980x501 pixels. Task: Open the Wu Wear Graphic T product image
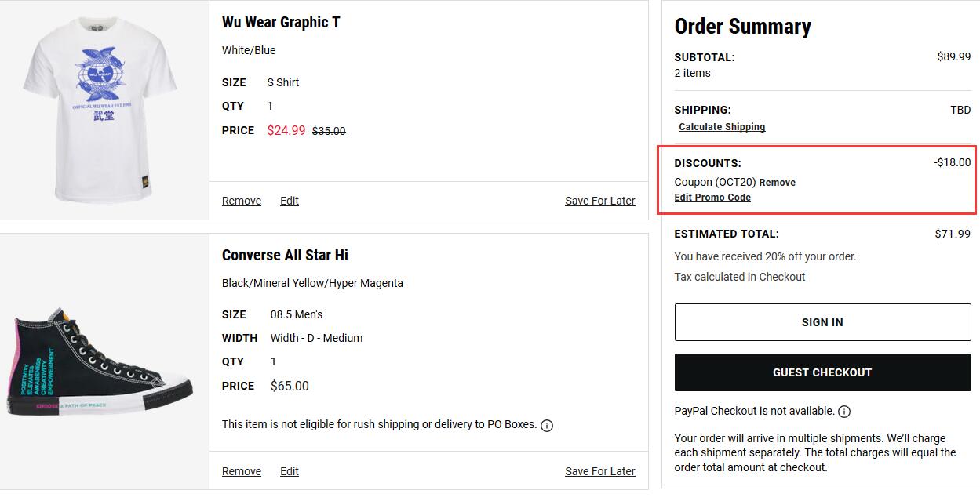click(104, 110)
